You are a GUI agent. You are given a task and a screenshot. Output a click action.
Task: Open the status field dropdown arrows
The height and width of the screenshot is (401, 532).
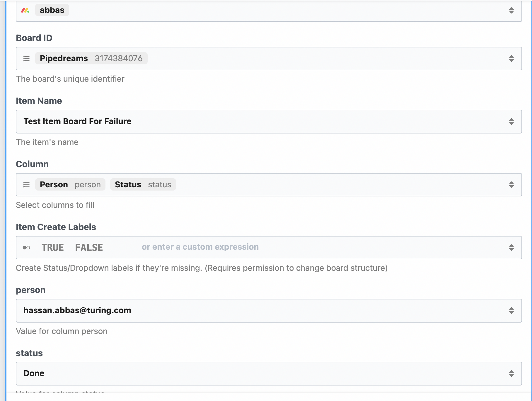511,373
